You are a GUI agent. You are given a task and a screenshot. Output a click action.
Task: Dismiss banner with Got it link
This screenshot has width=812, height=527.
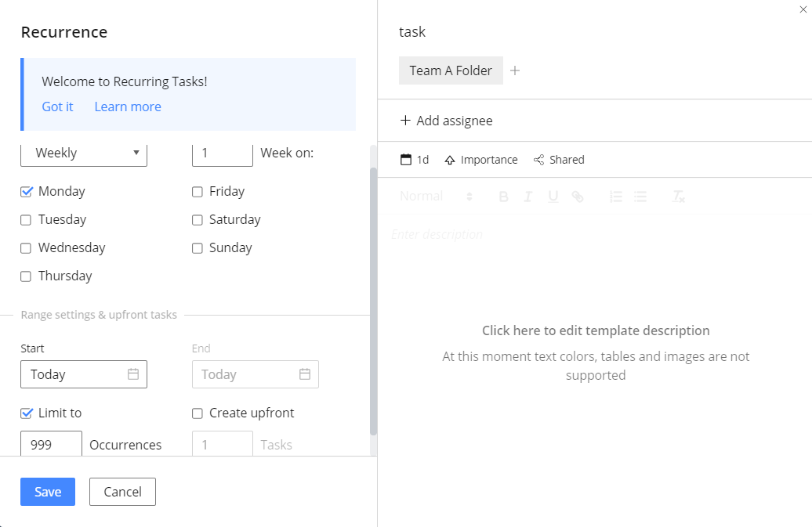coord(57,106)
